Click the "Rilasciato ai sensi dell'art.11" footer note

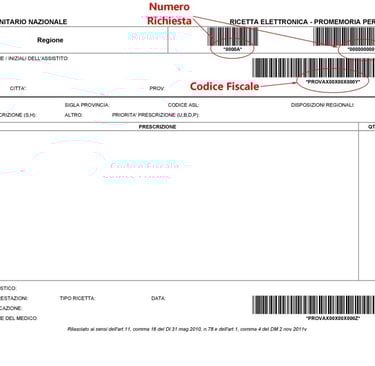tap(187, 329)
